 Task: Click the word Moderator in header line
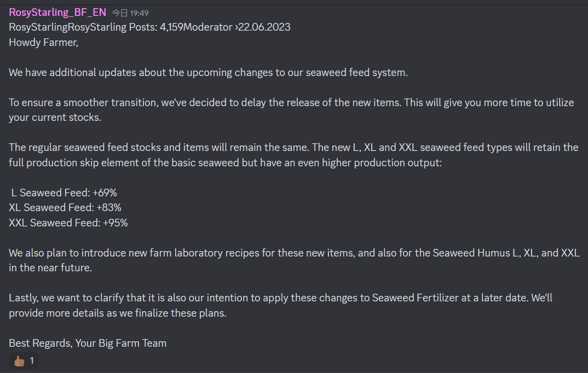208,27
